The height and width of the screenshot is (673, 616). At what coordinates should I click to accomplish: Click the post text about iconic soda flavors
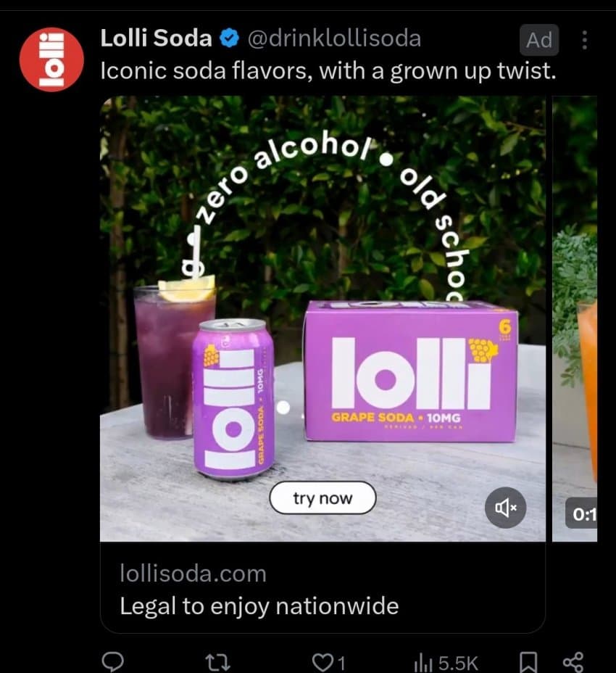click(x=328, y=70)
